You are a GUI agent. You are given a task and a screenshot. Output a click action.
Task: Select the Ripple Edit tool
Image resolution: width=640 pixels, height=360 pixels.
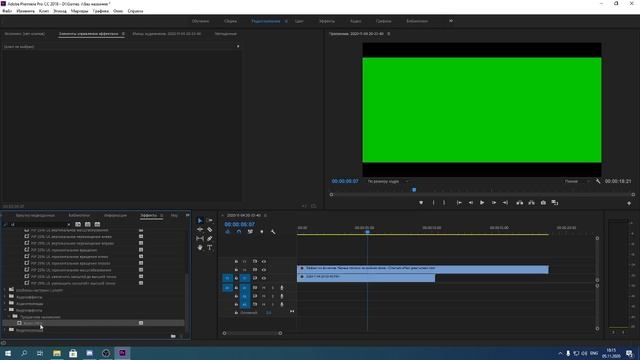point(200,229)
